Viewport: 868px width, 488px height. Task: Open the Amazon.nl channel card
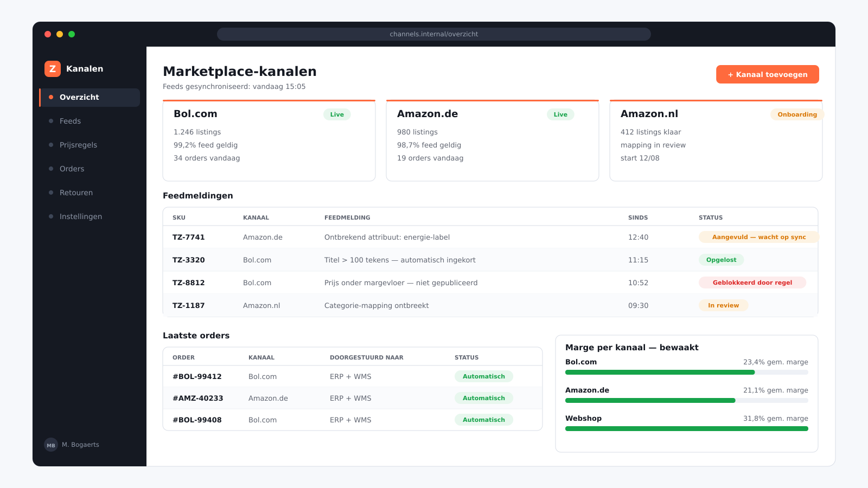(716, 140)
